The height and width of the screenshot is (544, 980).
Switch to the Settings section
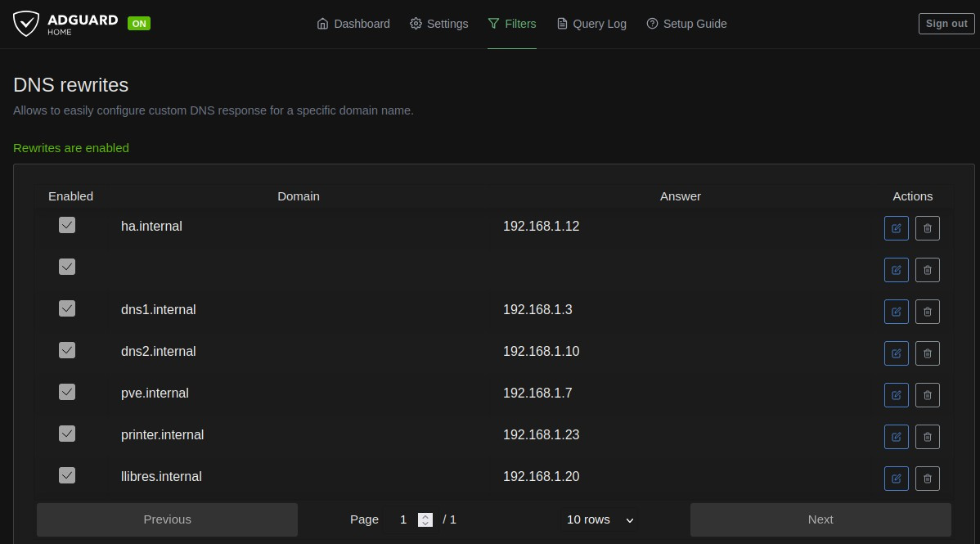tap(438, 24)
